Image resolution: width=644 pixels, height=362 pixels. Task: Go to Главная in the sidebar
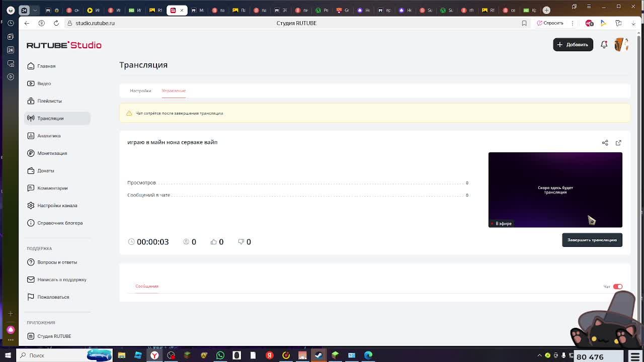pyautogui.click(x=46, y=66)
